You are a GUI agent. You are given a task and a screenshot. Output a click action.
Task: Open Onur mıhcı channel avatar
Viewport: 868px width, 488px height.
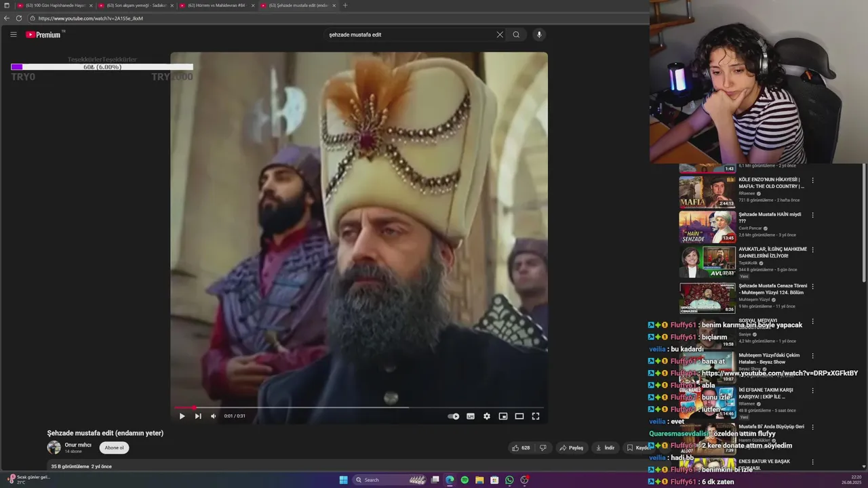pyautogui.click(x=54, y=447)
